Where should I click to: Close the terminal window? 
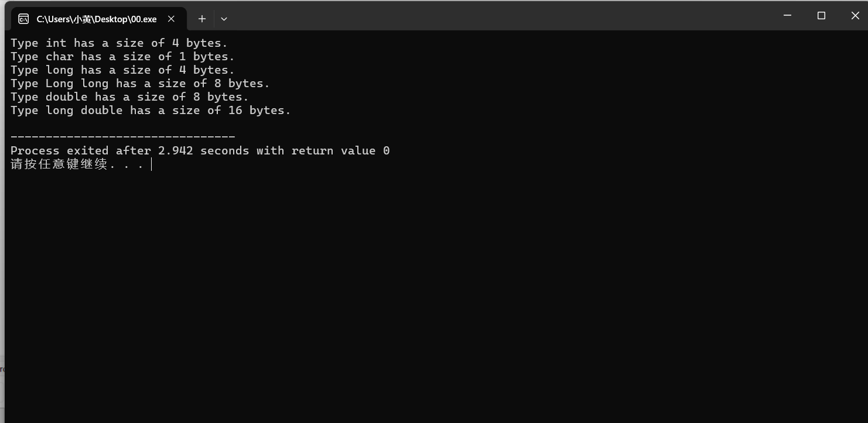pyautogui.click(x=855, y=16)
